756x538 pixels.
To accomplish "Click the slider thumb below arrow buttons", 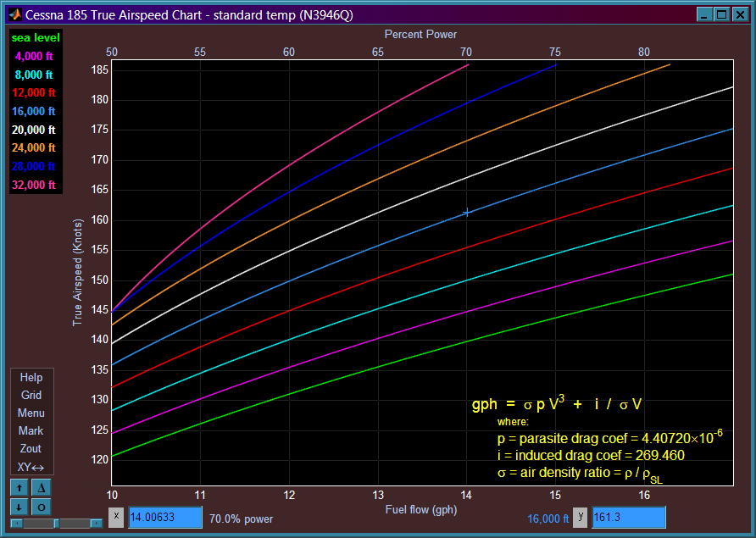I will pos(57,524).
